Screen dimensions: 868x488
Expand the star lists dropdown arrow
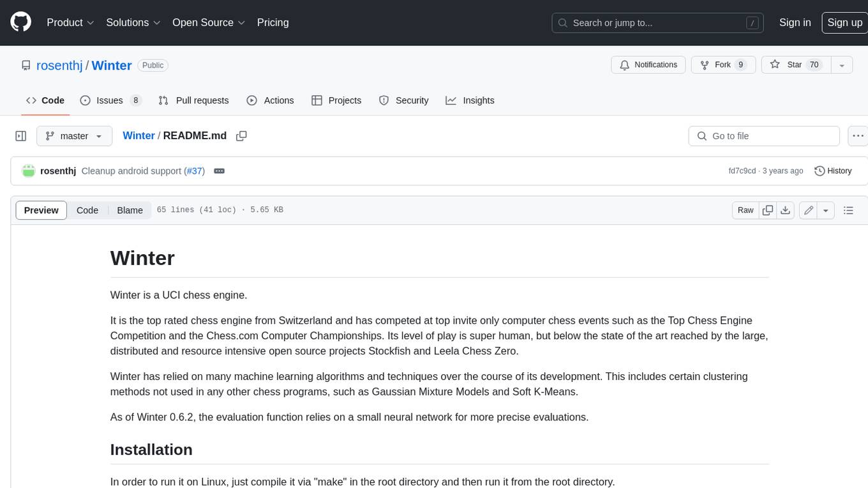pos(842,65)
